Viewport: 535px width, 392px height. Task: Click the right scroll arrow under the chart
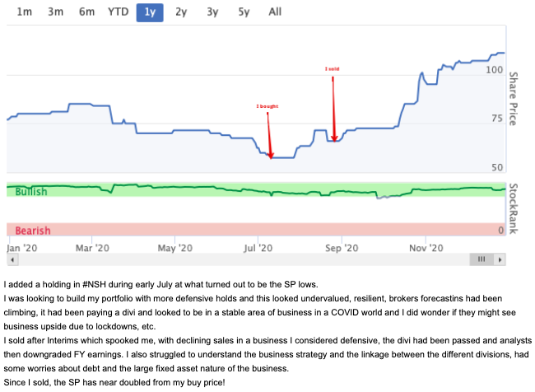click(500, 260)
